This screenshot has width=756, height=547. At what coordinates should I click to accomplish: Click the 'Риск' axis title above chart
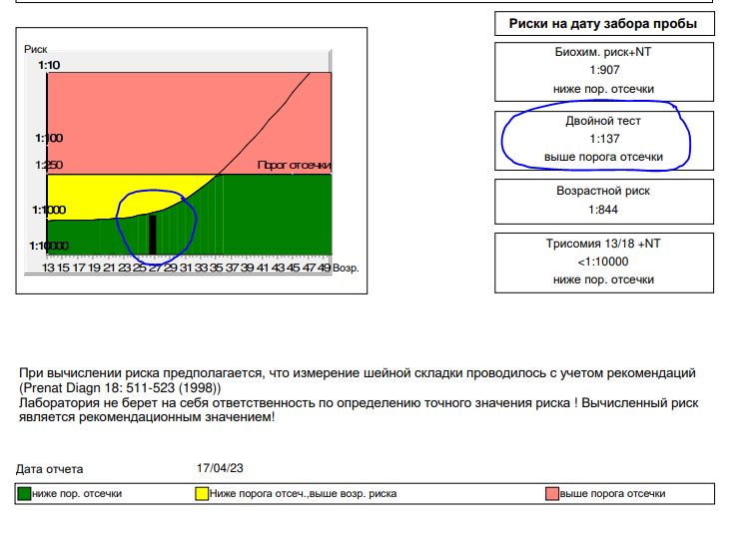[x=35, y=48]
